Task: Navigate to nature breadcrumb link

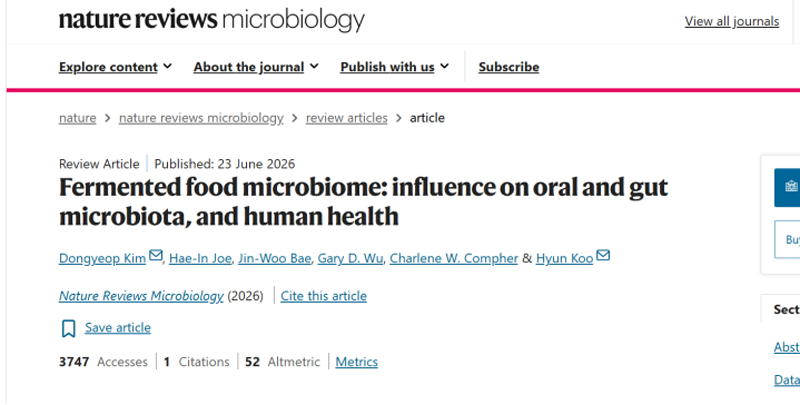Action: (x=78, y=118)
